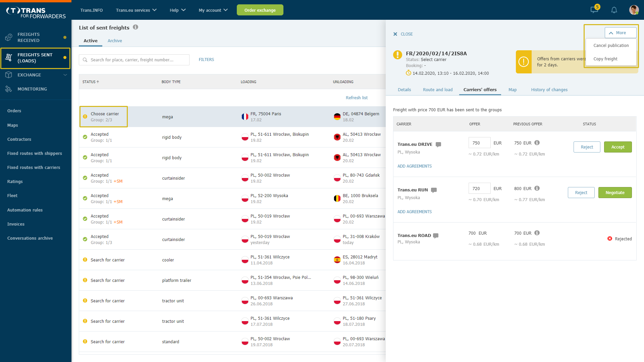Image resolution: width=644 pixels, height=362 pixels.
Task: Click info icon next to 700 EUR previous offer
Action: click(x=537, y=233)
